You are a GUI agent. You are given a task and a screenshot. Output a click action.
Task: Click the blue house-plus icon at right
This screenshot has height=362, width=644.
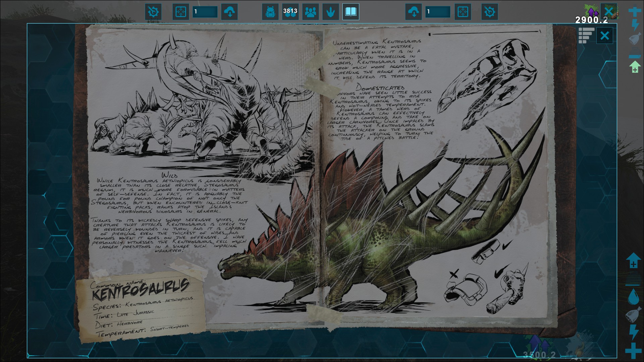point(633,260)
